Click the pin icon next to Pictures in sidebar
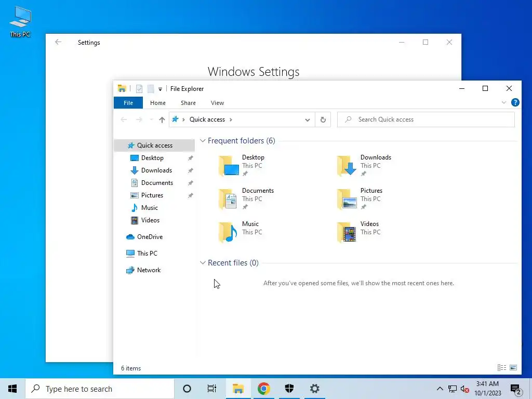This screenshot has height=399, width=532. tap(191, 196)
